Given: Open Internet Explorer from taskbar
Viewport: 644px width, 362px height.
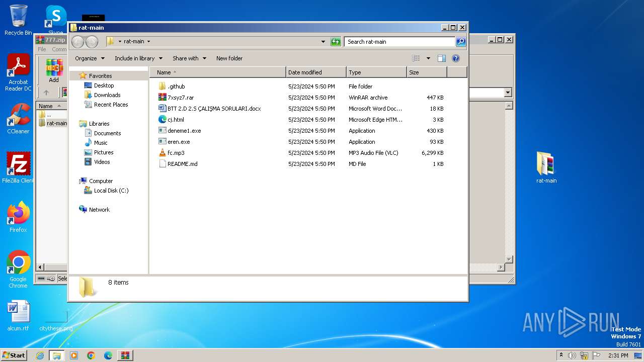Looking at the screenshot, I should point(40,355).
